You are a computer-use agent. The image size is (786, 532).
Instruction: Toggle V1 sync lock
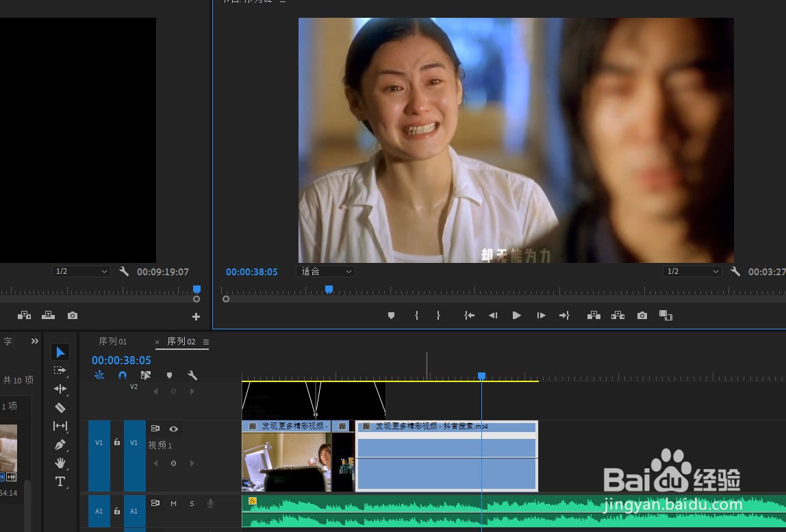155,429
